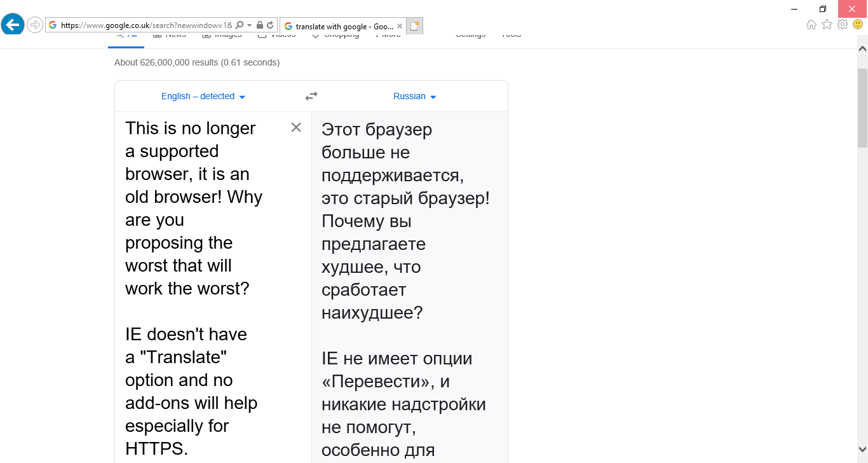Close the 'translate with google' tab
This screenshot has height=463, width=868.
[399, 26]
